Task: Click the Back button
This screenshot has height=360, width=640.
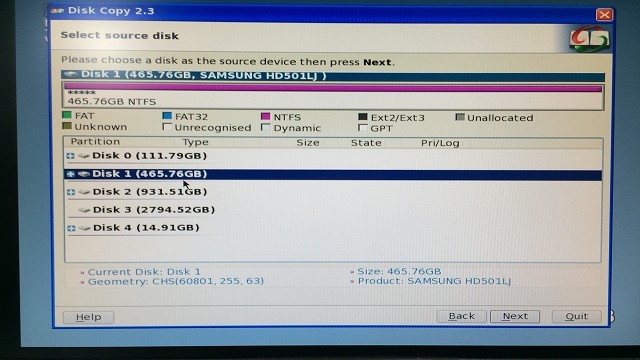Action: pos(461,316)
